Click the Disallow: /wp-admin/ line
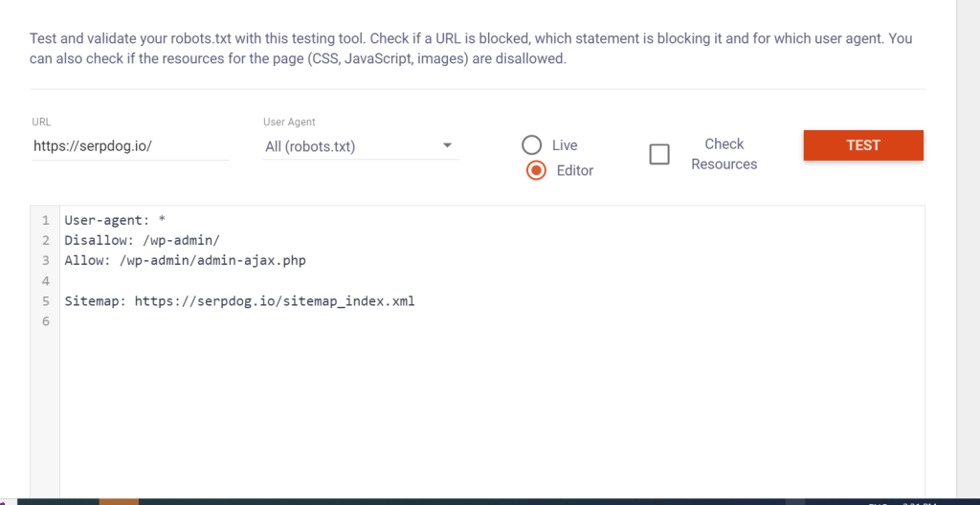This screenshot has height=505, width=980. pyautogui.click(x=142, y=240)
